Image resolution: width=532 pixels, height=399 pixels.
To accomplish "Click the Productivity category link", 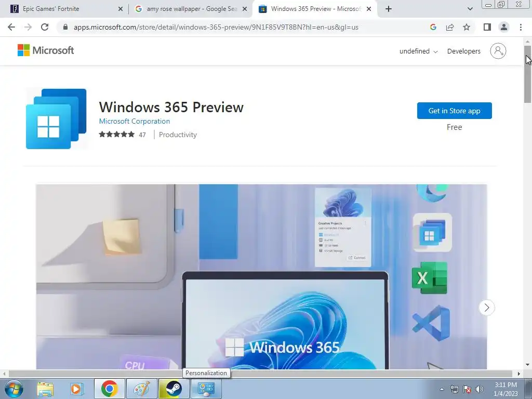I will coord(178,135).
